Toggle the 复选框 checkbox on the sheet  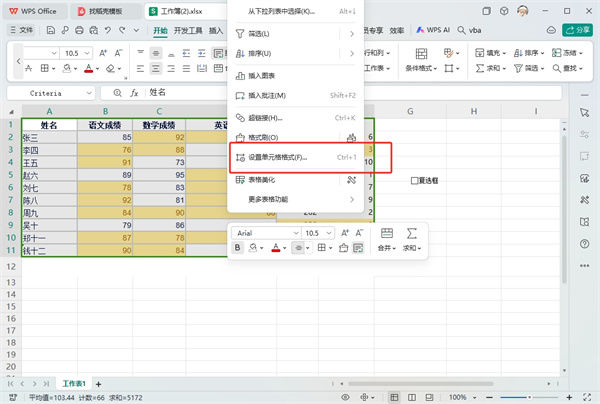click(x=415, y=181)
